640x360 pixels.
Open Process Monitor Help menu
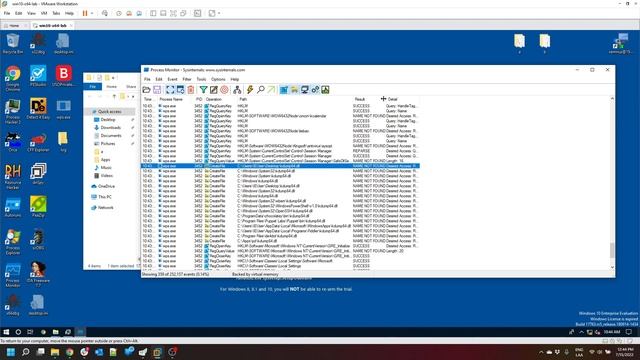pos(235,79)
